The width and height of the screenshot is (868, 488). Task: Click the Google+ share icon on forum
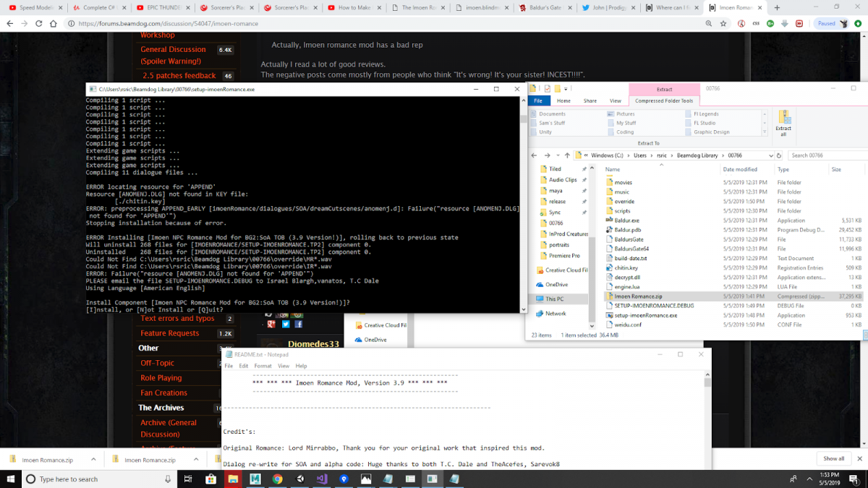271,325
